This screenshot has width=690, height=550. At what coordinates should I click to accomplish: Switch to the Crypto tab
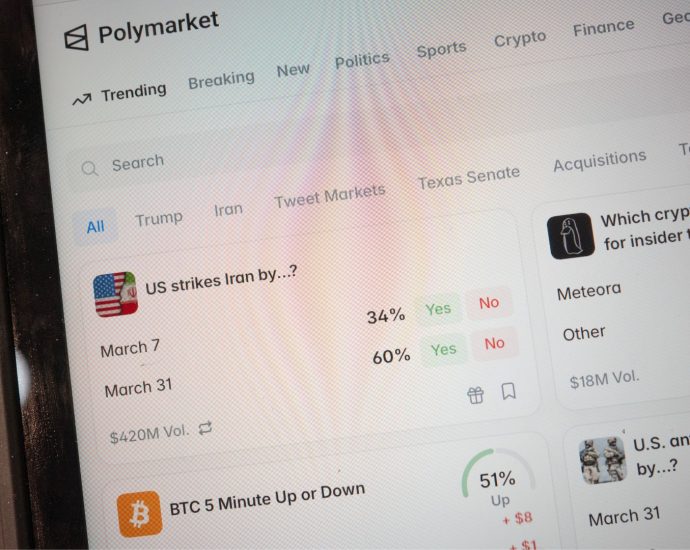(520, 39)
